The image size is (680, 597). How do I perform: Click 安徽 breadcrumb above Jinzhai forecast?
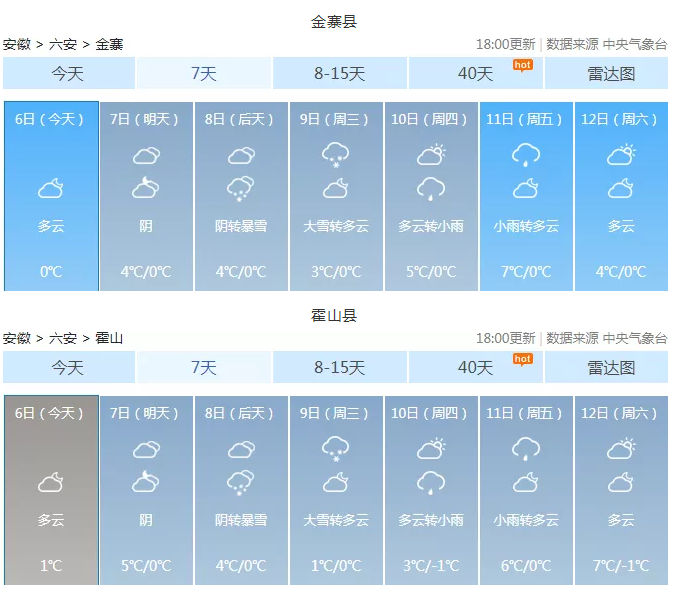16,44
